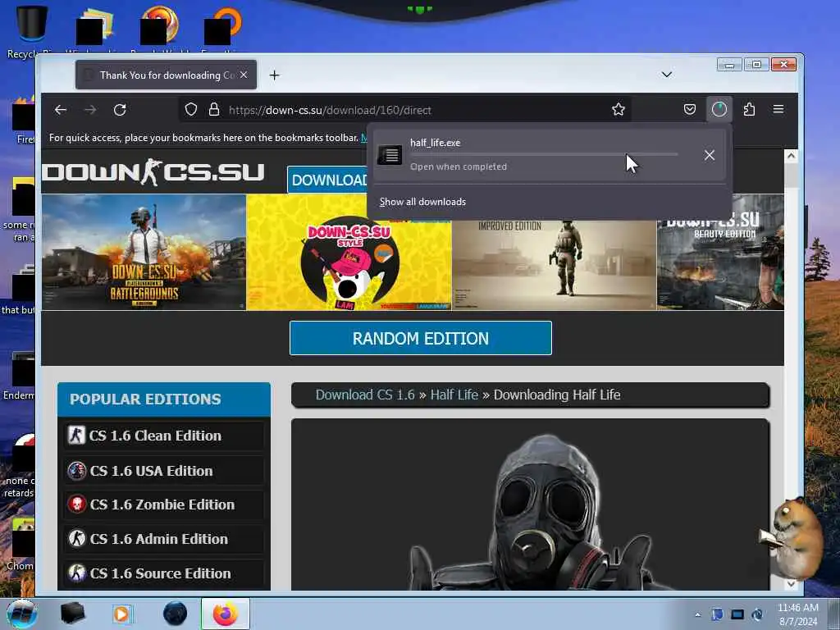This screenshot has width=840, height=630.
Task: Click the site security padlock icon
Action: 214,110
